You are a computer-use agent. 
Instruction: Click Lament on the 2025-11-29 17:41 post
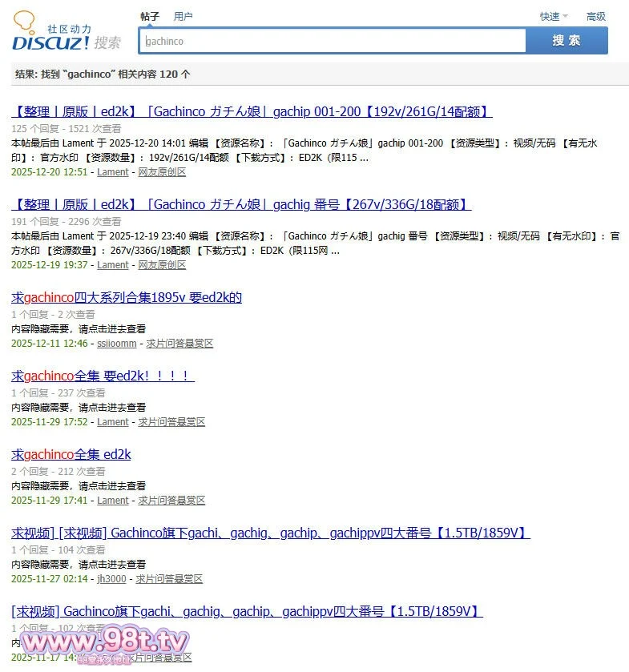point(112,501)
